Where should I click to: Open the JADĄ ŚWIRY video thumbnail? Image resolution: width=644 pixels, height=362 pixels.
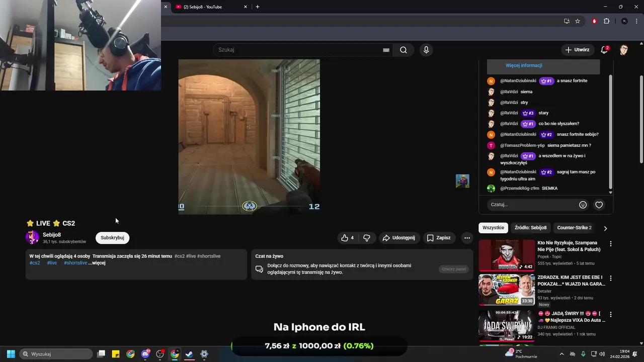pyautogui.click(x=507, y=326)
